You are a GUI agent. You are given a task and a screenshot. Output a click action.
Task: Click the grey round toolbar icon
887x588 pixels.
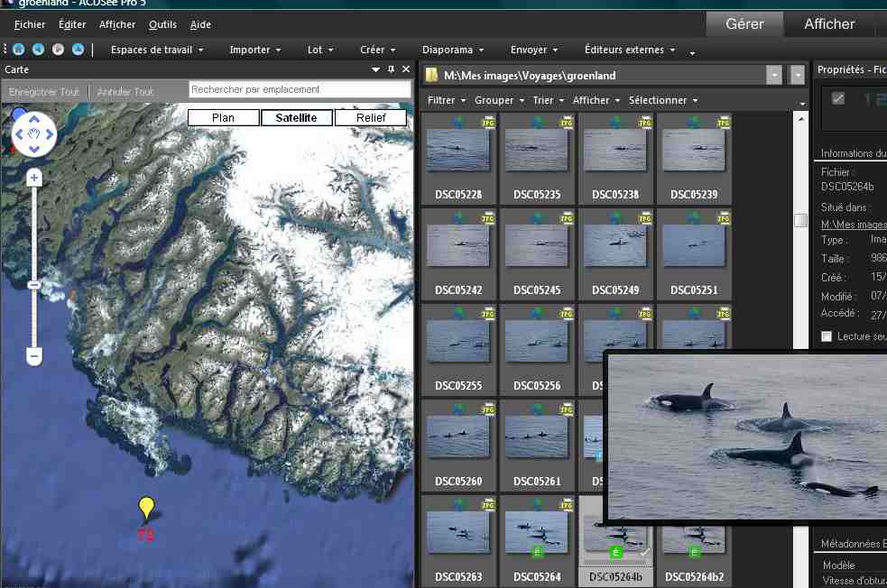coord(58,50)
